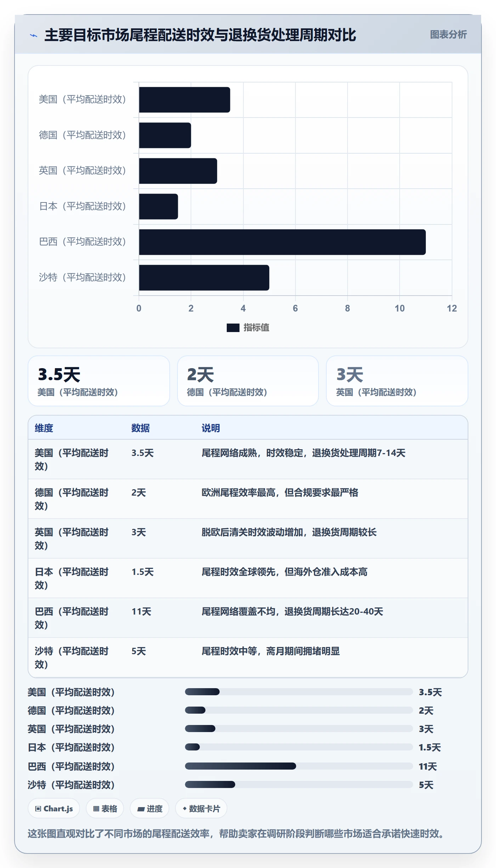Select the 数据卡片 tag
The width and height of the screenshot is (496, 868).
point(201,809)
